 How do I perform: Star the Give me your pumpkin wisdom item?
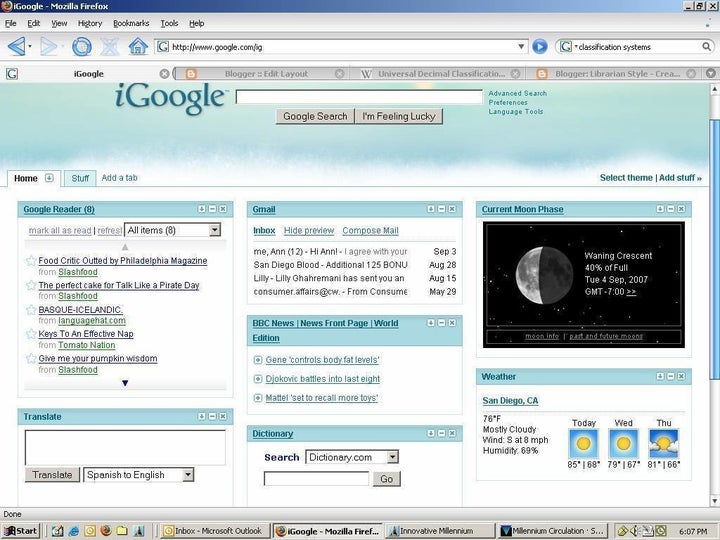(x=31, y=358)
